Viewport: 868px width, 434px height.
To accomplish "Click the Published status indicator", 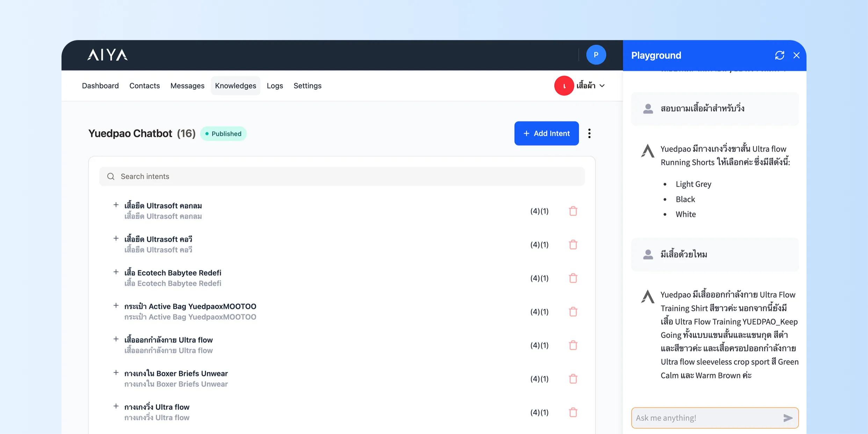I will pos(223,133).
